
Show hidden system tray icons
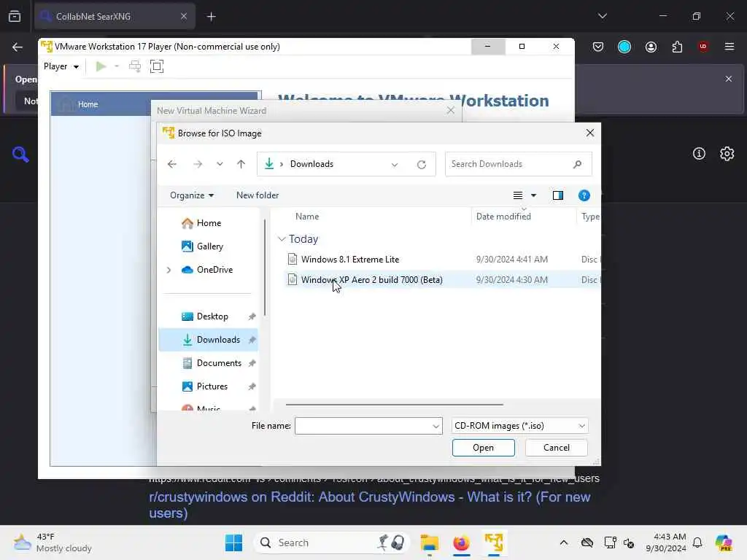coord(564,542)
